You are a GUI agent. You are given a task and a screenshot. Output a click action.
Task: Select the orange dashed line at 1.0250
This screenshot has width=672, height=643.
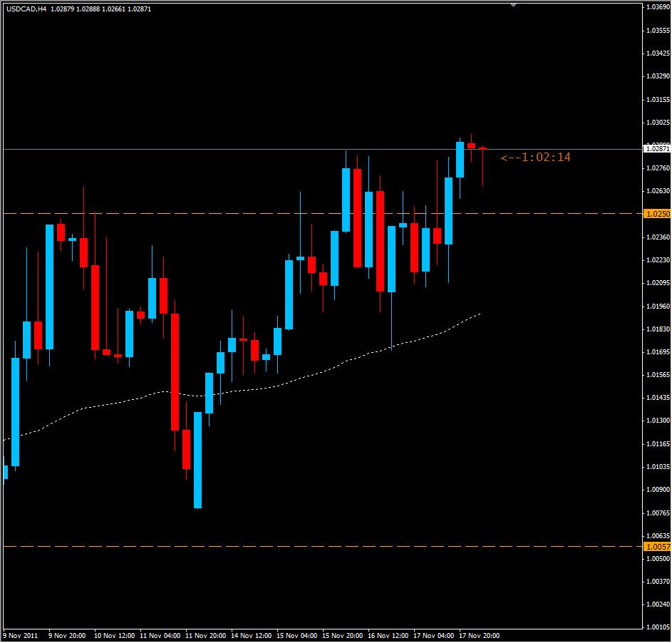click(322, 213)
